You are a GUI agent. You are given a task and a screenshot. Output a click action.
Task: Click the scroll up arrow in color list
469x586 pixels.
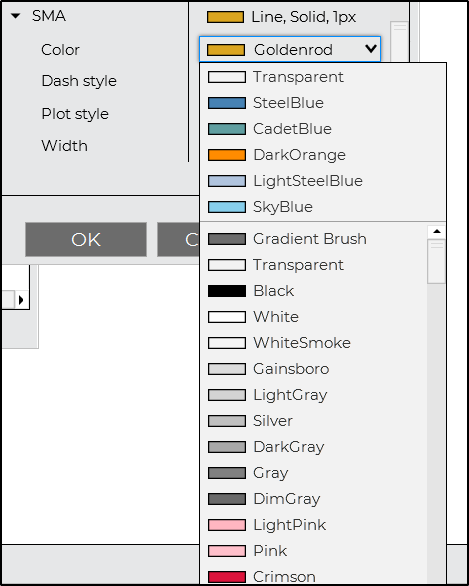[x=436, y=232]
